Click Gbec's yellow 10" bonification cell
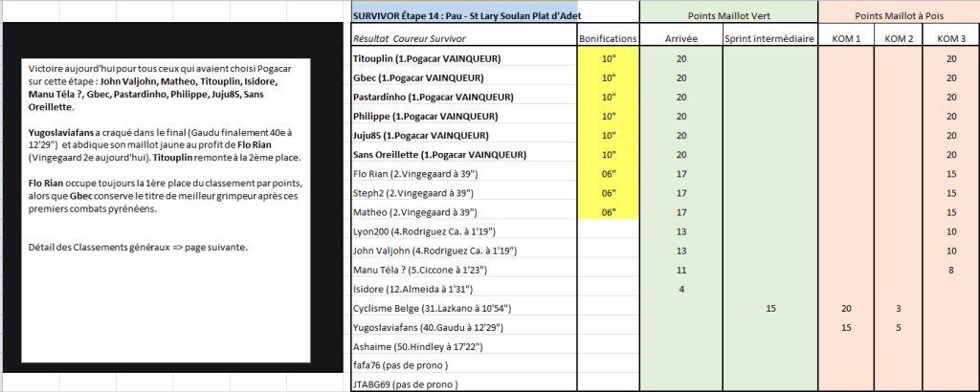This screenshot has width=980, height=392. pyautogui.click(x=608, y=78)
